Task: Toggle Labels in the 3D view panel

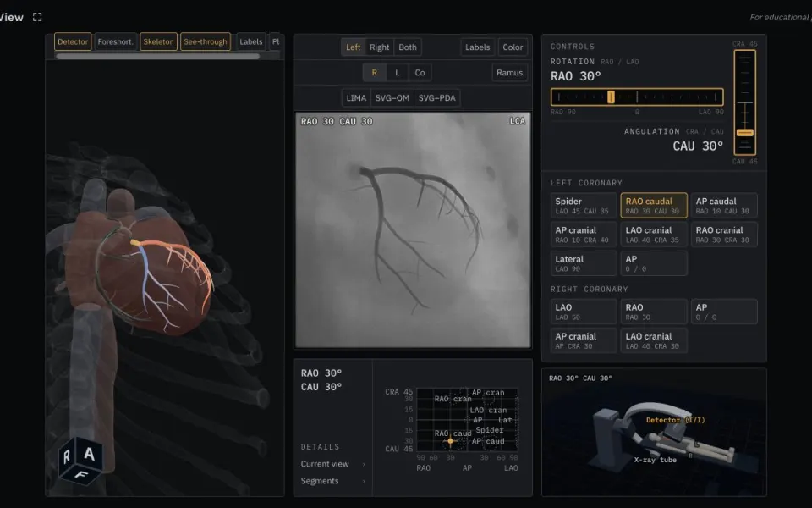Action: (x=250, y=42)
